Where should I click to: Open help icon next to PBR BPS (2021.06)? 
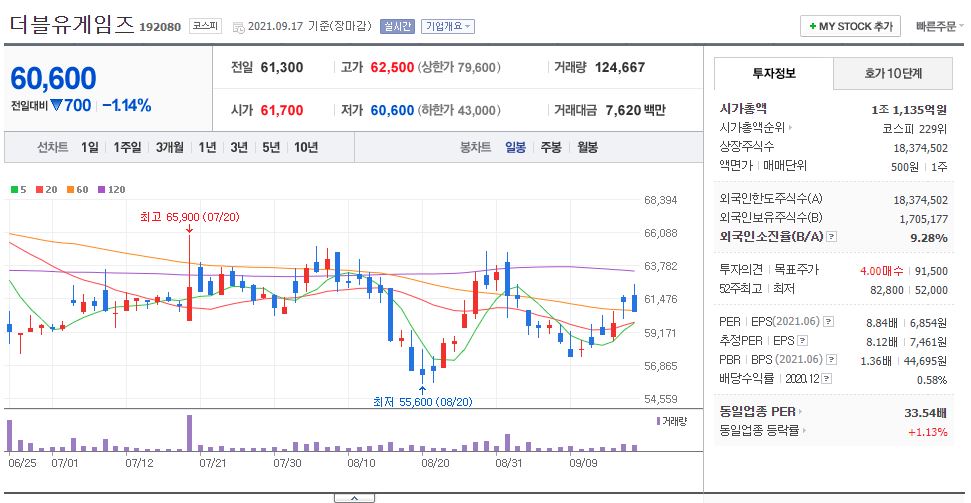coord(832,359)
